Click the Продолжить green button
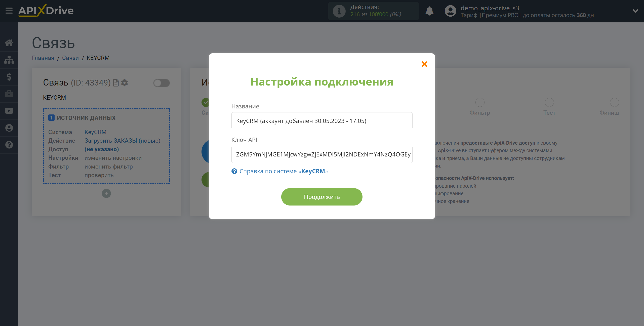 coord(322,197)
